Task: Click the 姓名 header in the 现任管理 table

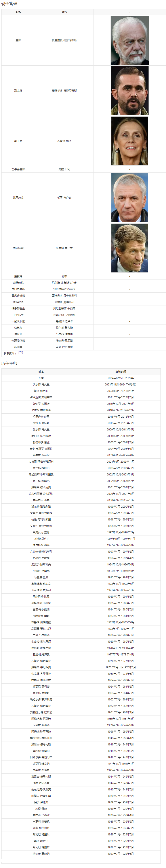Action: click(x=64, y=12)
